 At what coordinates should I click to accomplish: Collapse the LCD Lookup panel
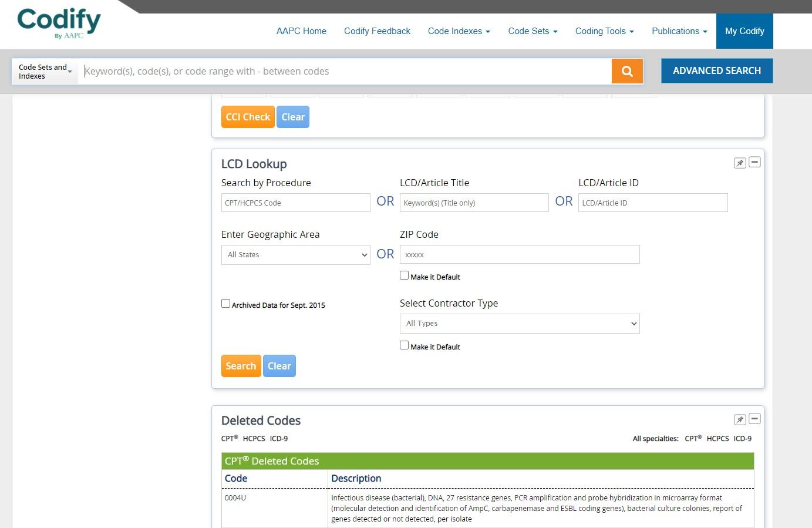click(x=754, y=163)
